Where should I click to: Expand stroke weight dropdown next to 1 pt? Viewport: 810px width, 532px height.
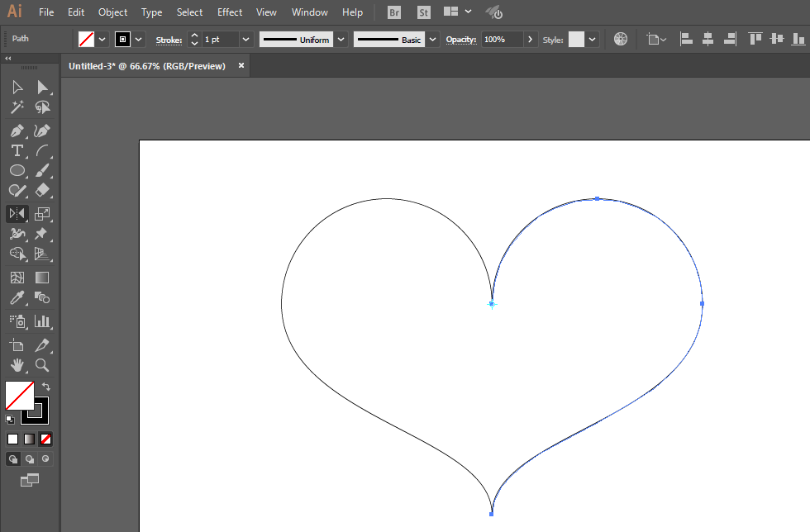246,40
